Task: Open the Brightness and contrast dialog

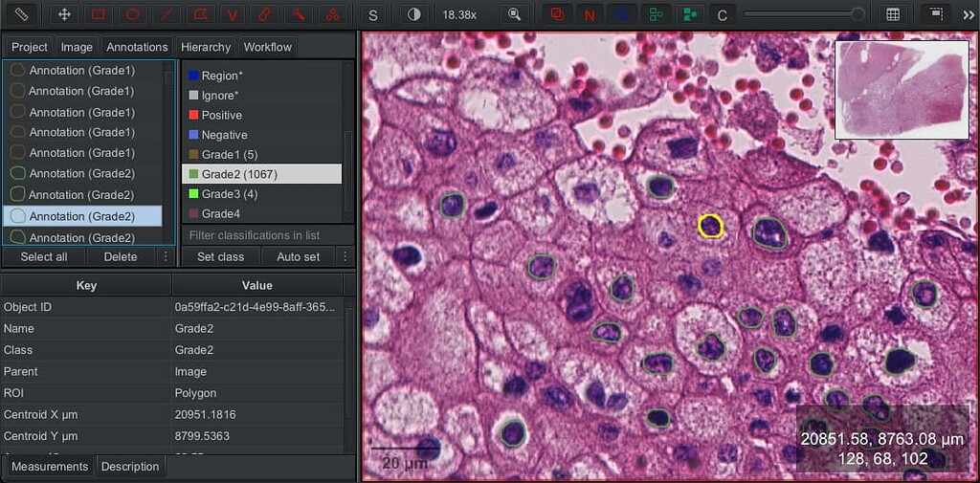Action: tap(413, 14)
